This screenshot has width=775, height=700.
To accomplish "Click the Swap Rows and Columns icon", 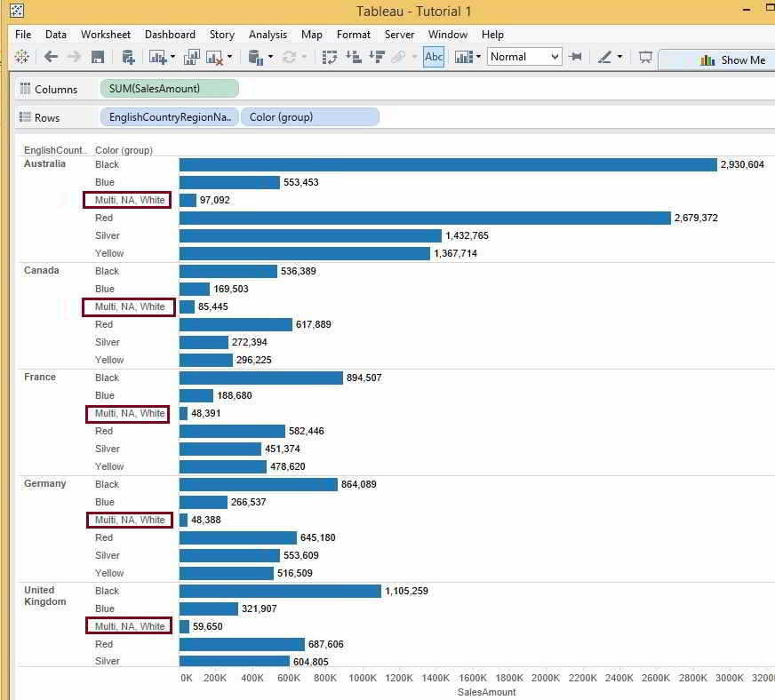I will [330, 59].
